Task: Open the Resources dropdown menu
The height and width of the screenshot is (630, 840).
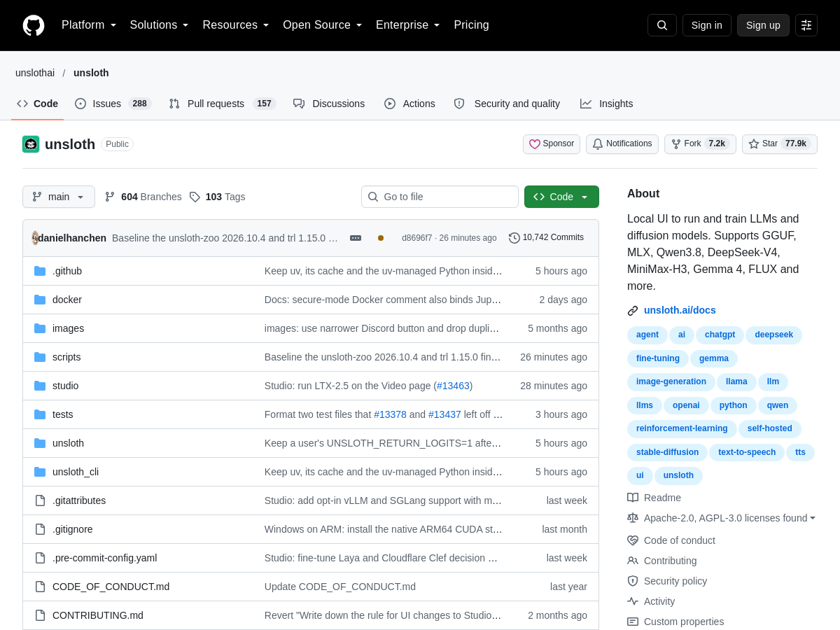Action: click(236, 25)
